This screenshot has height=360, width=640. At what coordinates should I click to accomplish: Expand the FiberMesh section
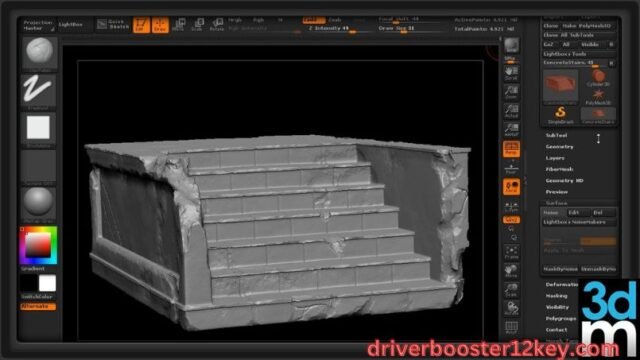[559, 169]
